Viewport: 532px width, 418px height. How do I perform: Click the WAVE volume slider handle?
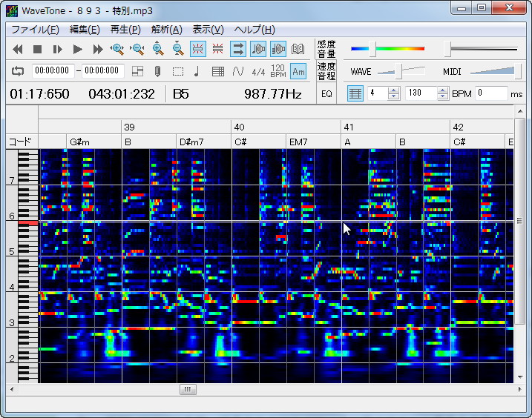point(398,71)
